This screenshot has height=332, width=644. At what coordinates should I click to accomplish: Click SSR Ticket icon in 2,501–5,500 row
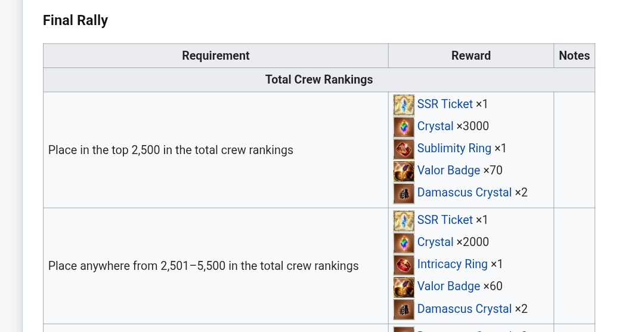(x=404, y=221)
